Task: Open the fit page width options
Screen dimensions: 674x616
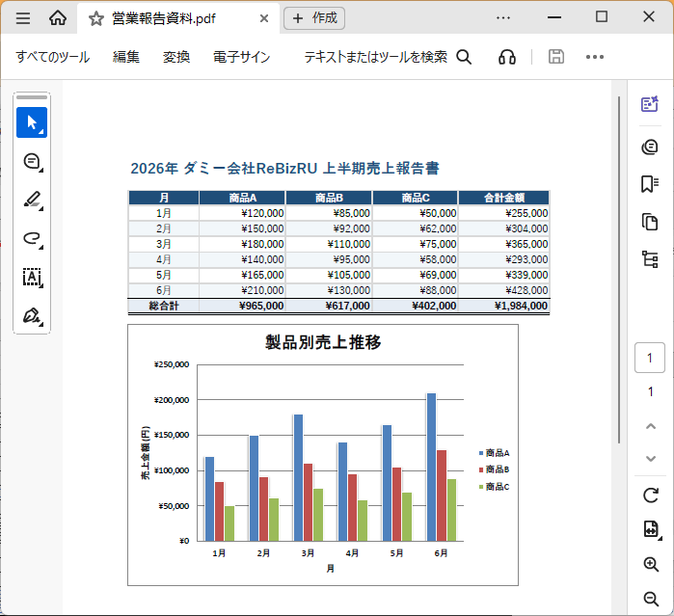Action: [652, 529]
